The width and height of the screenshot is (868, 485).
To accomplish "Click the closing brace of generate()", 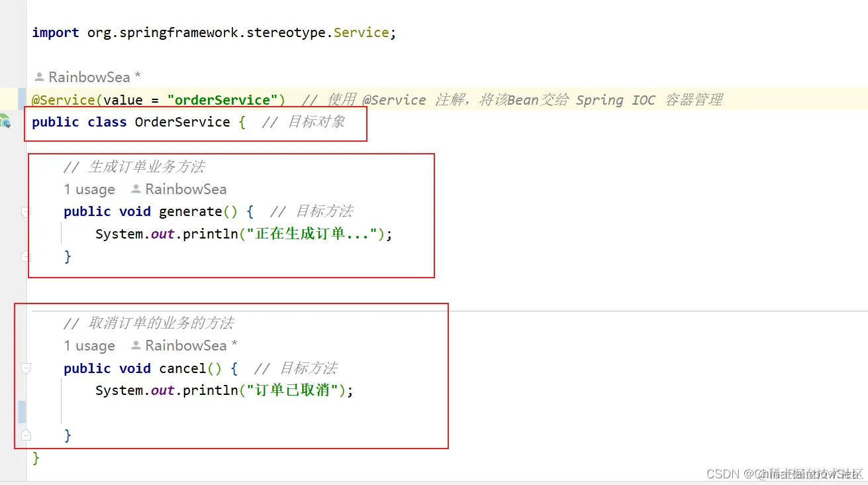I will coord(68,256).
